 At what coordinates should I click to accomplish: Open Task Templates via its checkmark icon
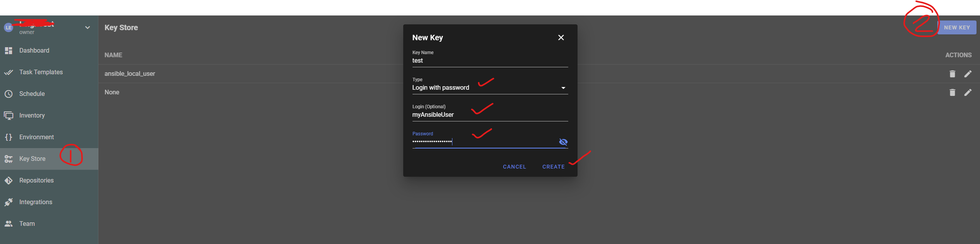click(x=8, y=72)
